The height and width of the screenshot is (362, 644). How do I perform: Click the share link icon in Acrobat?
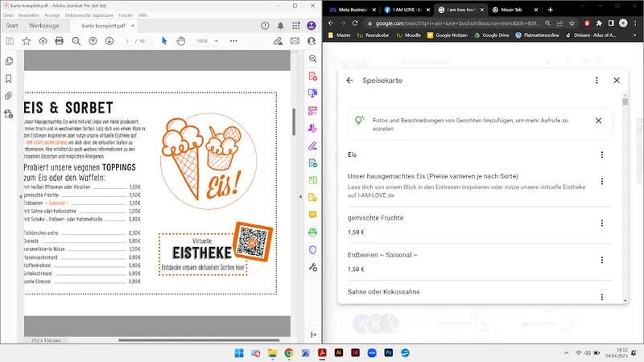pos(278,41)
